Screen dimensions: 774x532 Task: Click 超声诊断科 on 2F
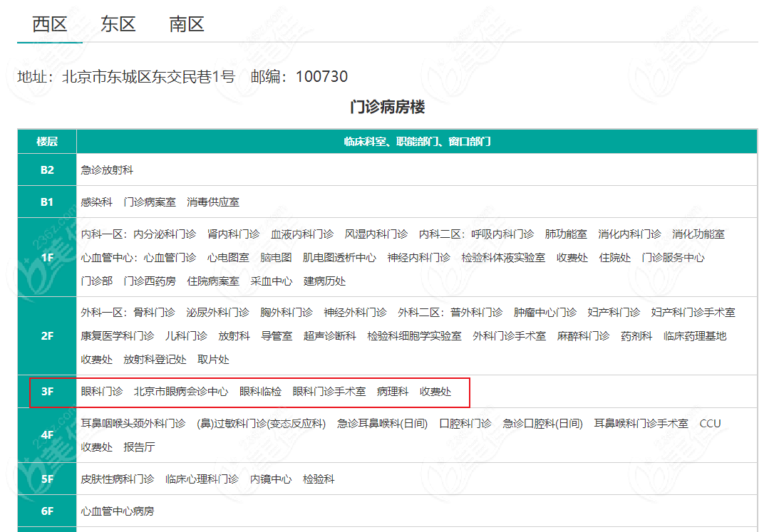point(330,336)
